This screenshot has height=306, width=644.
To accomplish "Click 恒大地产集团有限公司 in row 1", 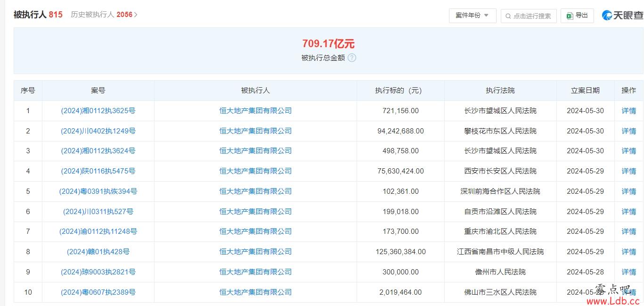I will [x=256, y=111].
